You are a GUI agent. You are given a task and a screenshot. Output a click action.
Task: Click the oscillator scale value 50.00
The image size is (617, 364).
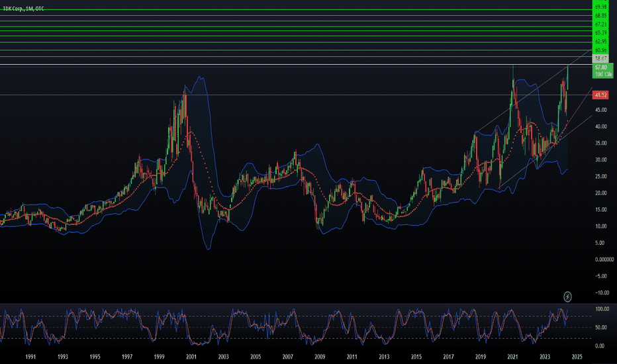(600, 328)
